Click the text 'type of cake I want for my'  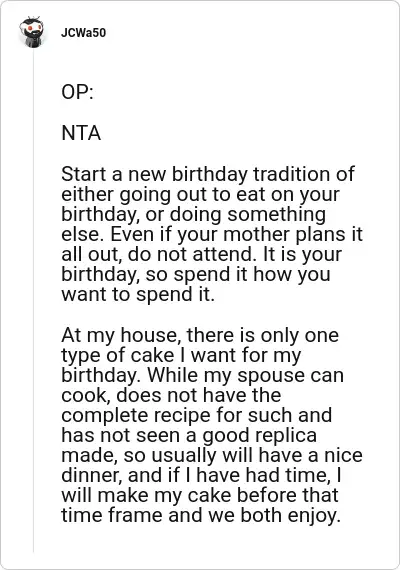tap(181, 355)
